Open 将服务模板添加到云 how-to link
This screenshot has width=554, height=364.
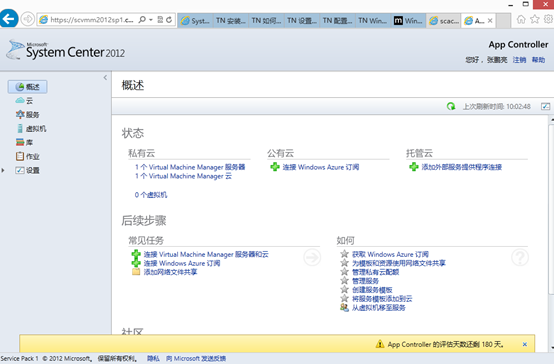click(x=382, y=299)
